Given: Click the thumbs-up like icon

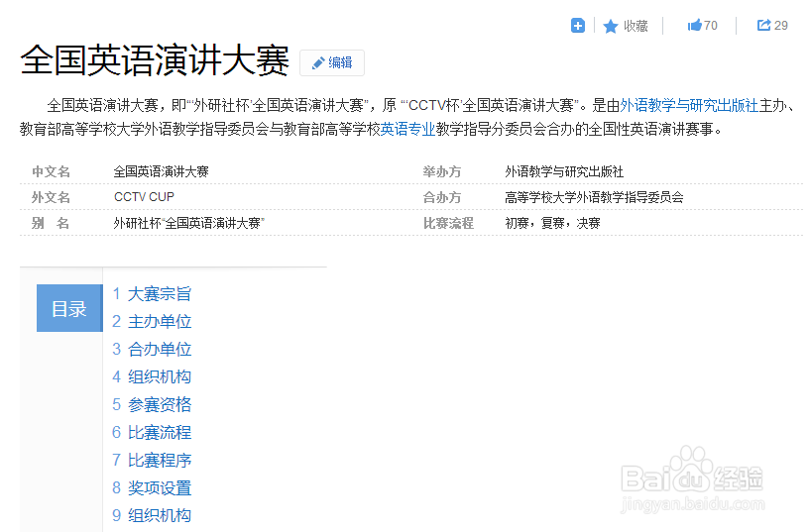Looking at the screenshot, I should tap(694, 25).
